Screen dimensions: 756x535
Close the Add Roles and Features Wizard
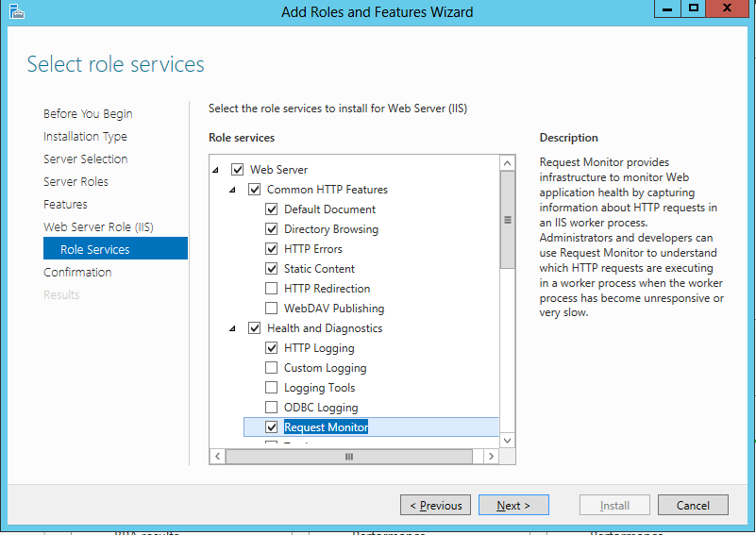(x=728, y=8)
